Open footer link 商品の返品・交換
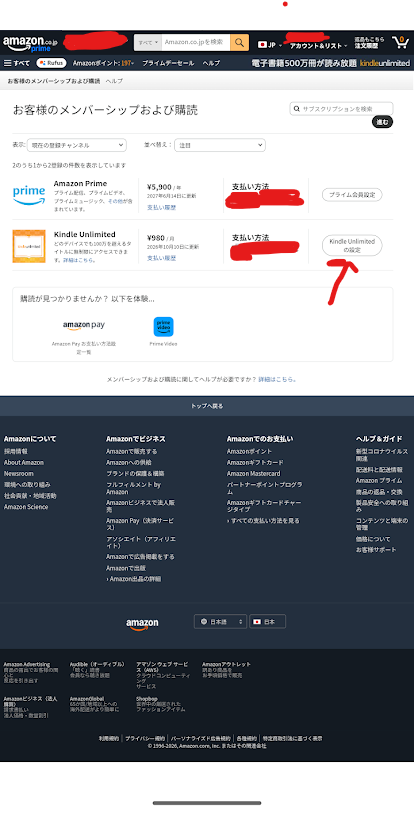 coord(379,492)
